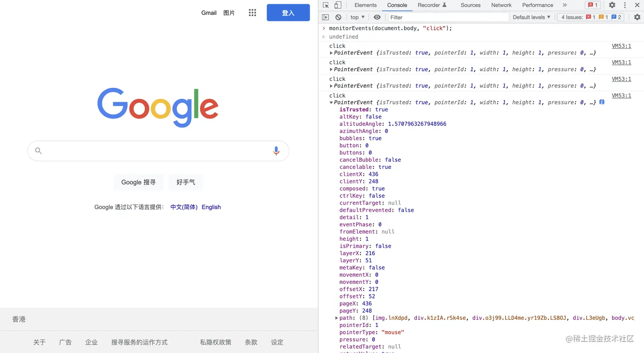Expand the third PointerEvent log entry
The height and width of the screenshot is (353, 644).
coord(331,86)
